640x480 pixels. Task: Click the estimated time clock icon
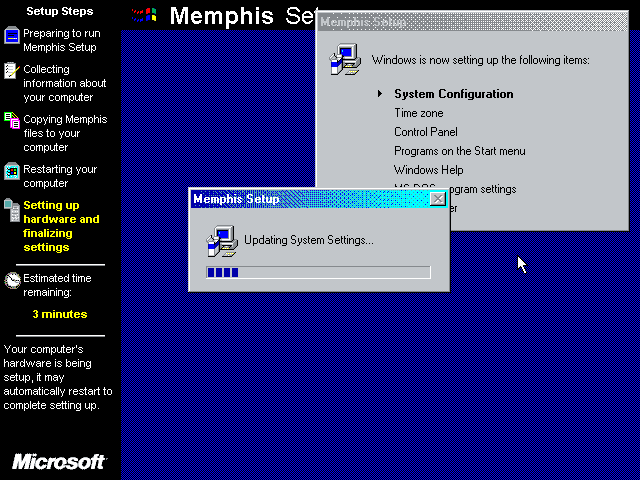(x=12, y=280)
